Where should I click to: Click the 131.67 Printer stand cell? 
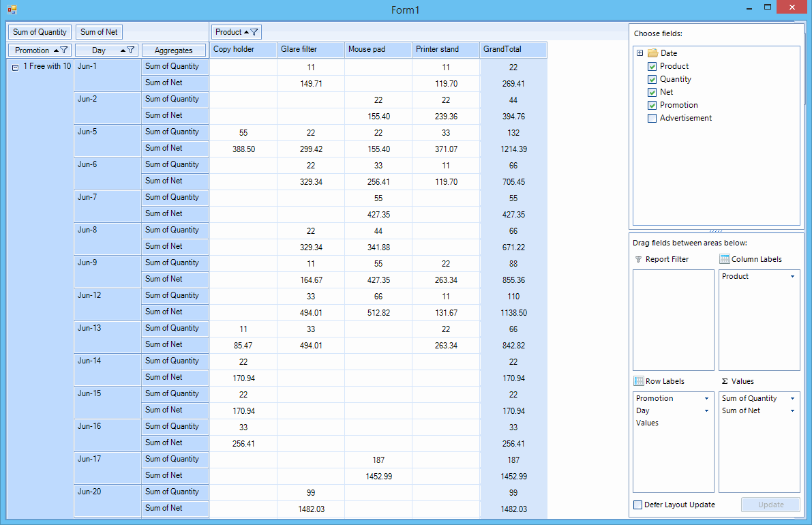[x=446, y=313]
